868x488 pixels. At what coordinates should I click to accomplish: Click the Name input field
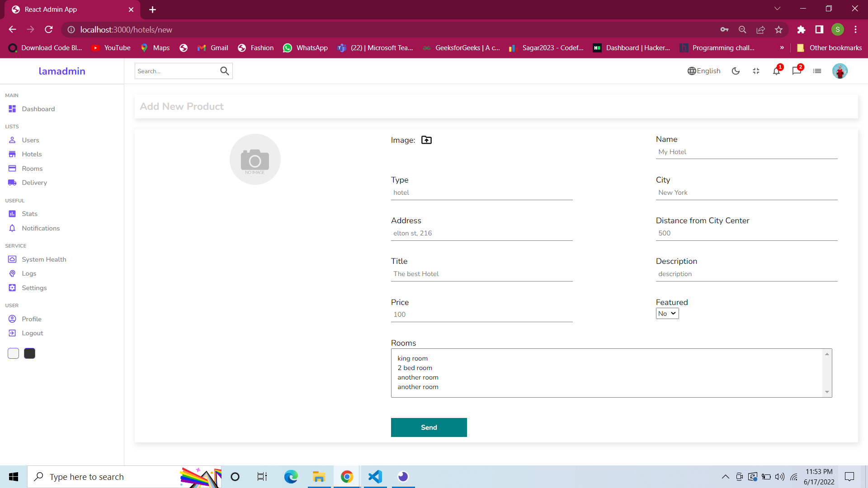point(746,152)
